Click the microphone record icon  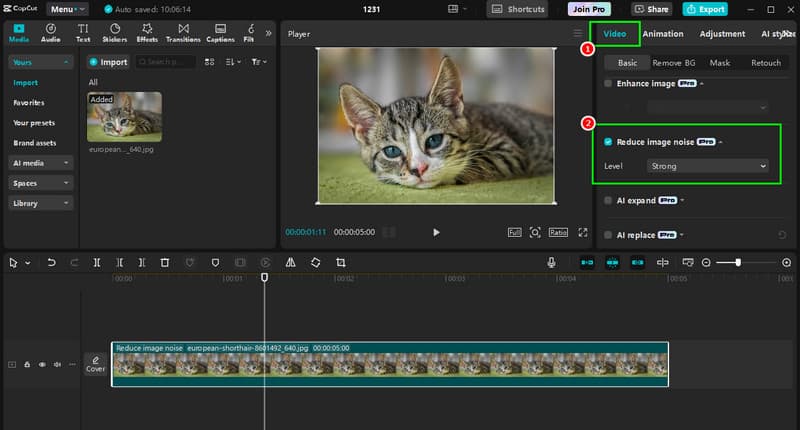(552, 263)
